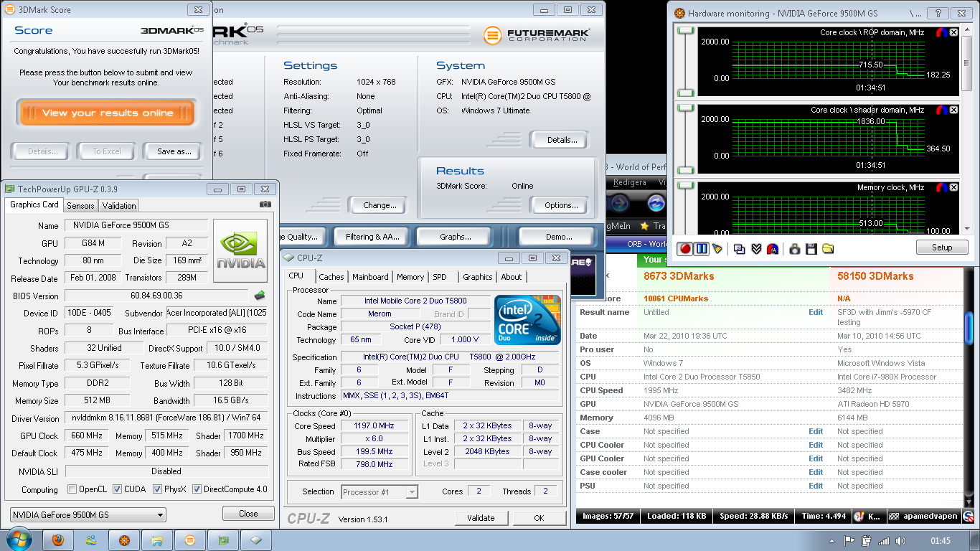Viewport: 980px width, 551px height.
Task: Click magnet icon on Core clock ROP domain graph
Action: [942, 32]
